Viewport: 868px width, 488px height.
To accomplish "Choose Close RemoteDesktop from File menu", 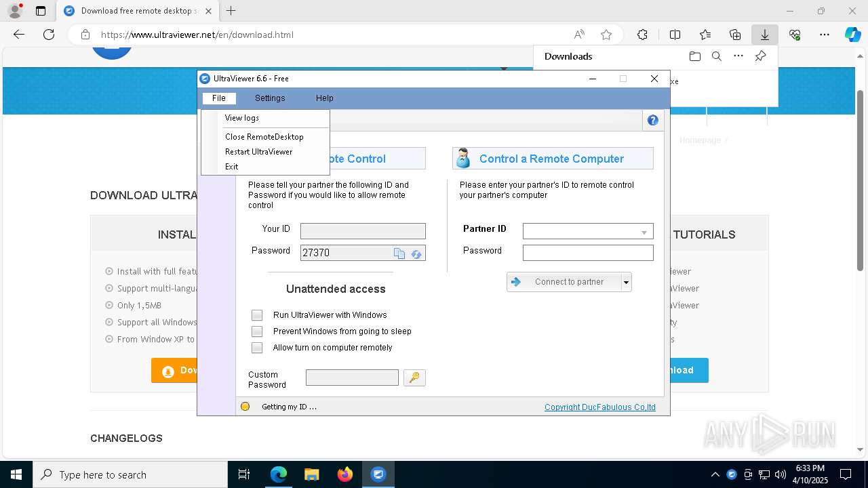I will coord(265,137).
